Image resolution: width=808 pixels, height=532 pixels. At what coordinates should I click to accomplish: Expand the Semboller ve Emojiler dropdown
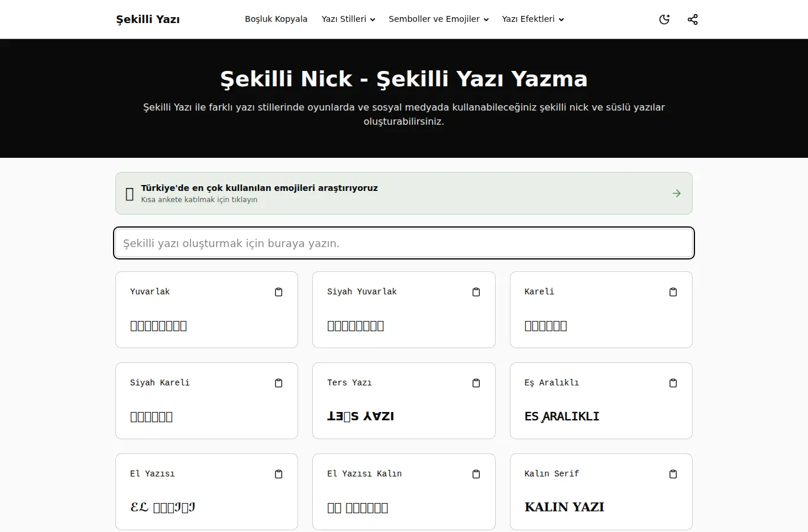[439, 19]
